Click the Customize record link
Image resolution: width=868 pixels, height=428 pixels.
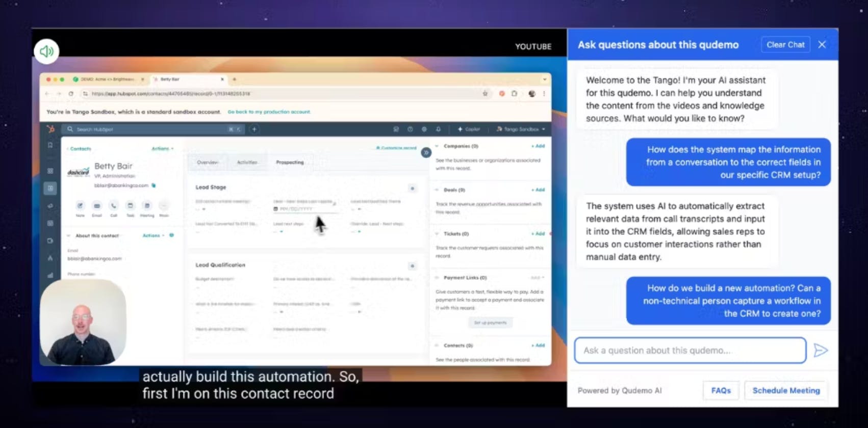[x=396, y=148]
